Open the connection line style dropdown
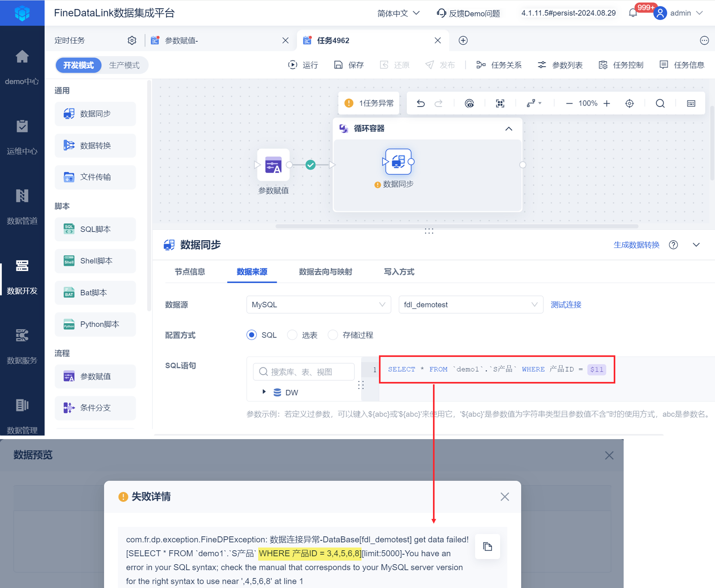Viewport: 715px width, 588px height. [x=534, y=104]
